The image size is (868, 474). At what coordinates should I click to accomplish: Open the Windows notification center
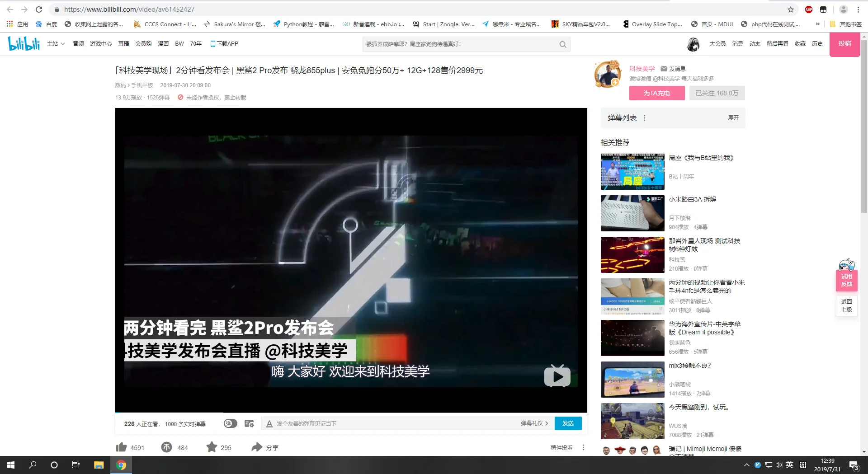[854, 465]
